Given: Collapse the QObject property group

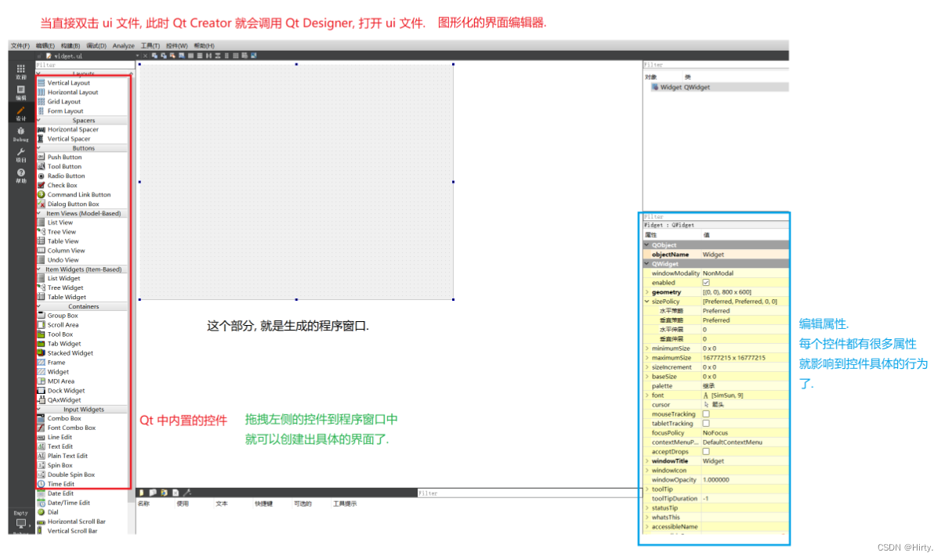Looking at the screenshot, I should click(x=646, y=245).
